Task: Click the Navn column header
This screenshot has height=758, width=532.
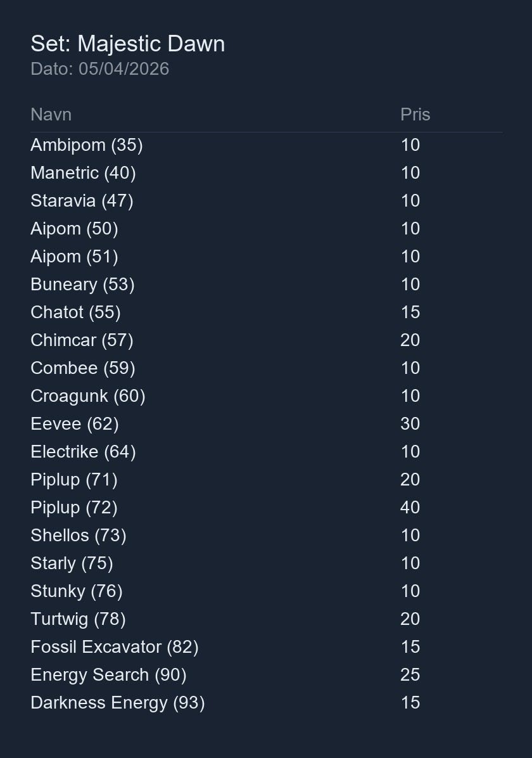Action: click(x=51, y=115)
